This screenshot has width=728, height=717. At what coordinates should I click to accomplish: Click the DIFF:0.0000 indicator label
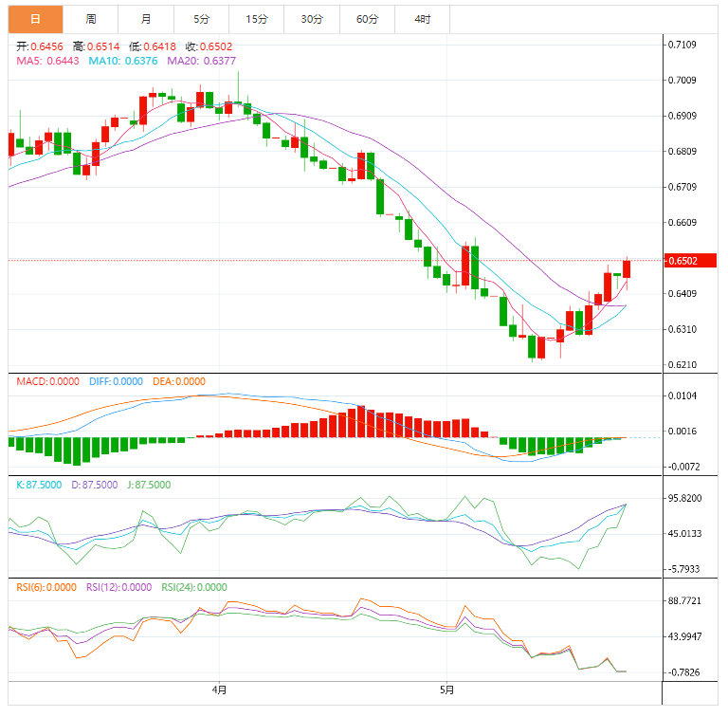point(116,381)
